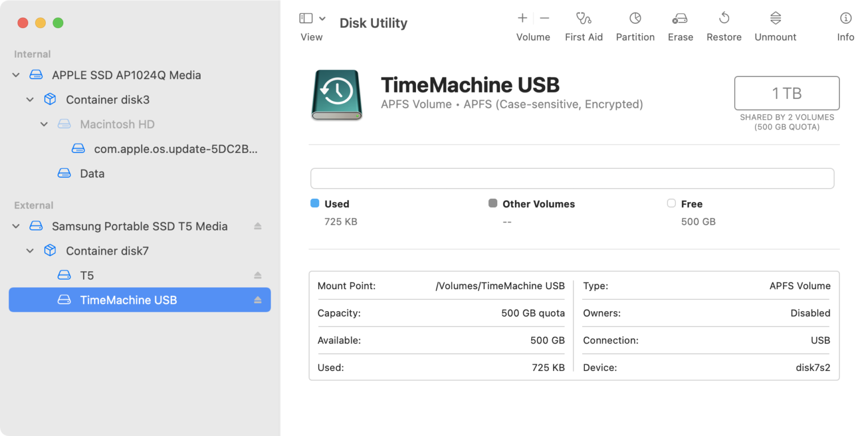Open Info for TimeMachine USB
868x436 pixels.
845,23
